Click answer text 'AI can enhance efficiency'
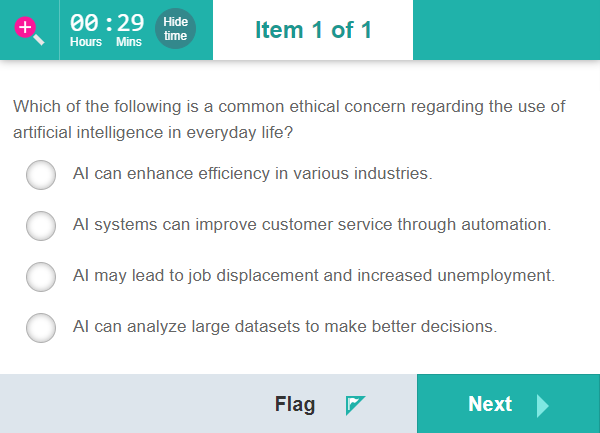 [252, 174]
